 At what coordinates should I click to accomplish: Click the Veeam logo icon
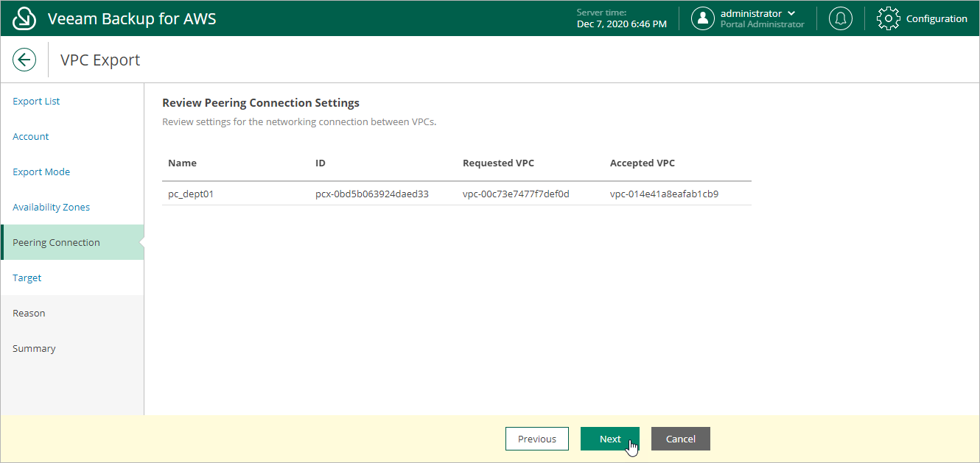(25, 18)
